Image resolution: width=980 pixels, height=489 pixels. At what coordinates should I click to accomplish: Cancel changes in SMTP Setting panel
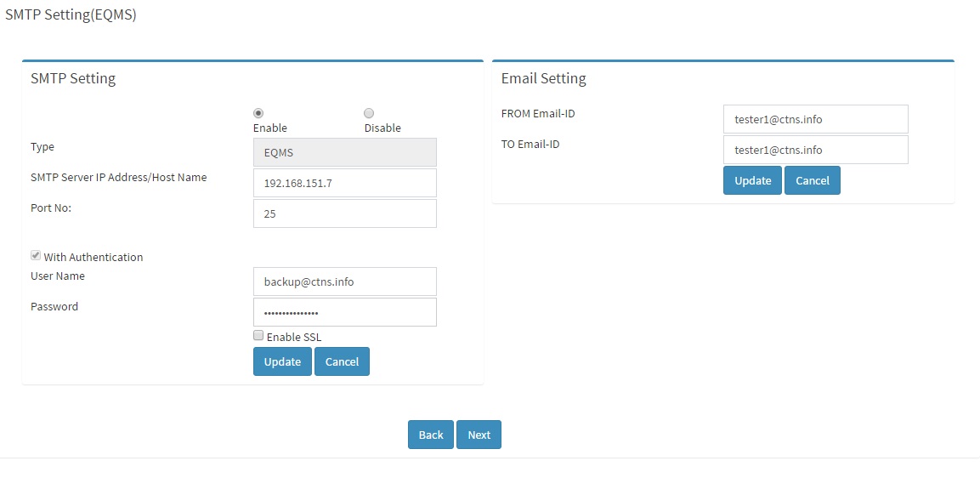(x=342, y=361)
